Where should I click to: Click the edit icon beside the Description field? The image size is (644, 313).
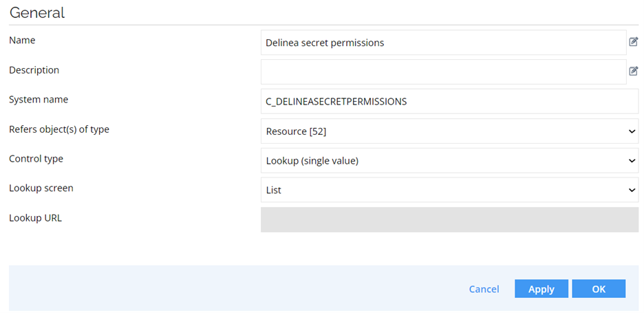click(634, 71)
